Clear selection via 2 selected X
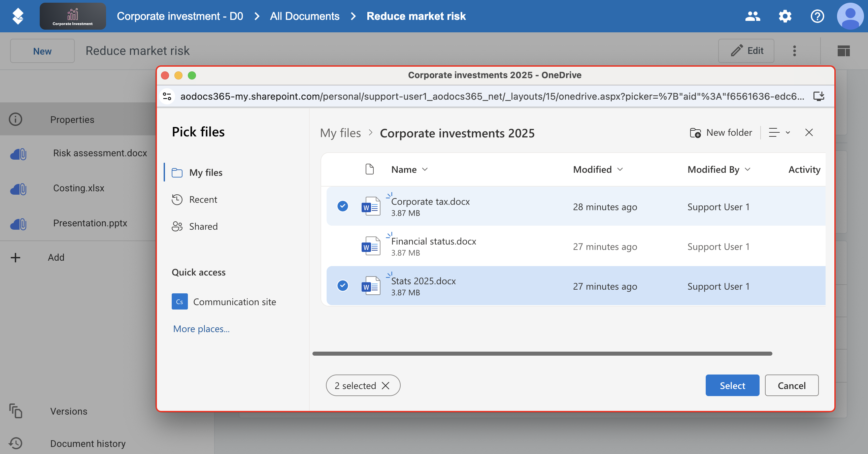The width and height of the screenshot is (868, 454). point(386,386)
